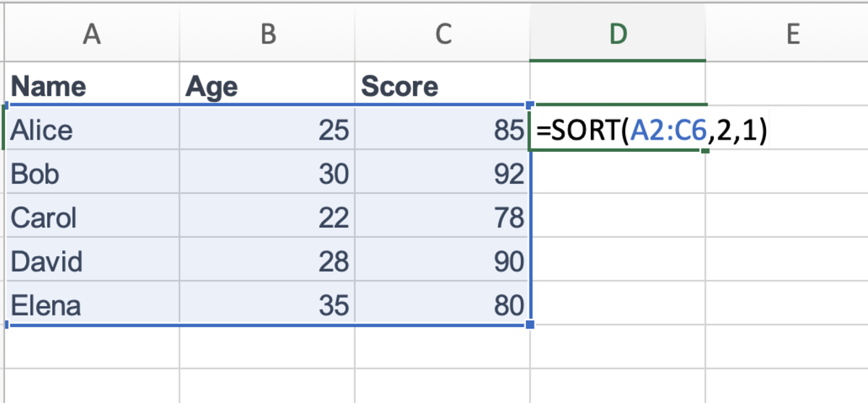
Task: Select the cell containing Carol
Action: coord(91,218)
